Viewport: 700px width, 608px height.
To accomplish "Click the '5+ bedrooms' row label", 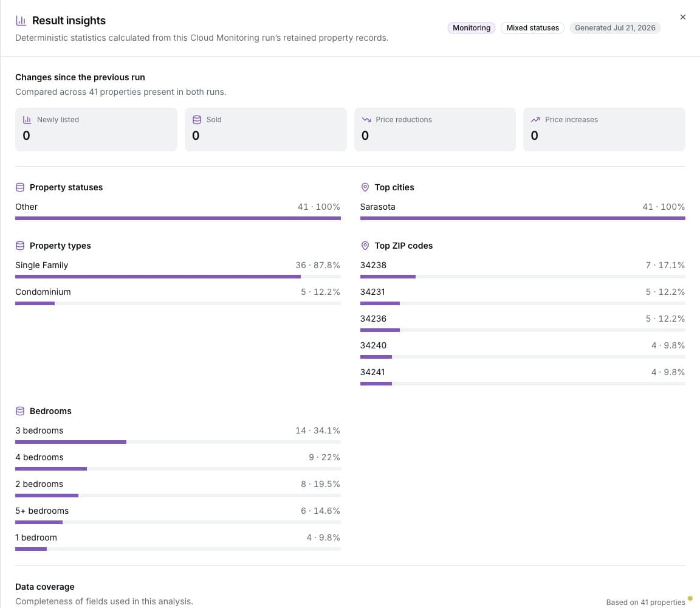I will 42,511.
